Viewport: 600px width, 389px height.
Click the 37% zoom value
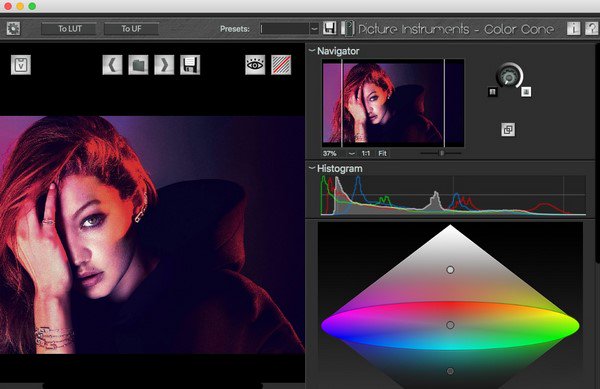point(330,153)
